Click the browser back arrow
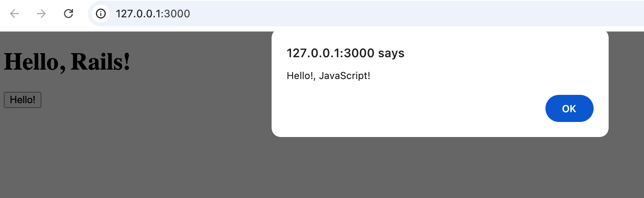This screenshot has height=198, width=644. click(14, 14)
